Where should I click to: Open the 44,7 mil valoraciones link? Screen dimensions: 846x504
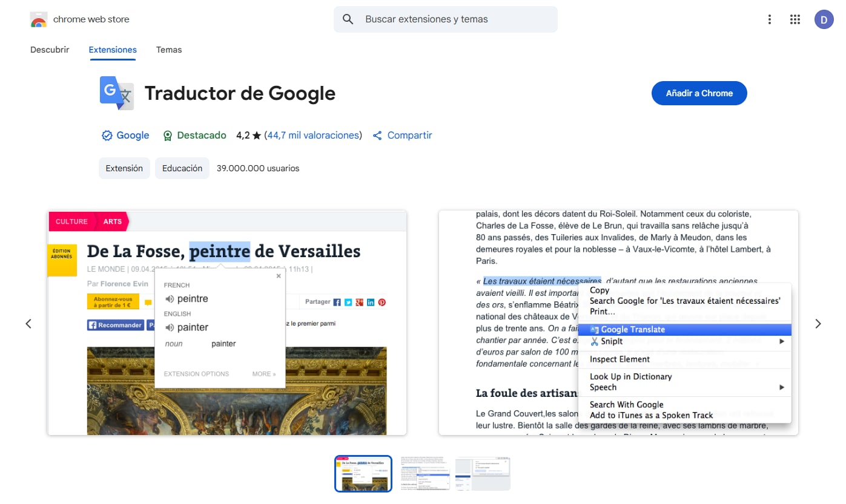tap(312, 135)
